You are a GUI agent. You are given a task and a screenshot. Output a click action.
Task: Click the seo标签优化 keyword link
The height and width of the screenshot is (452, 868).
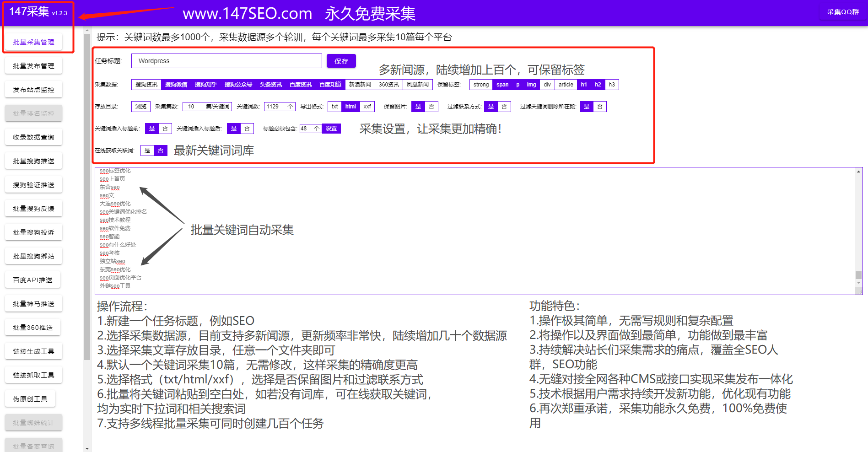point(114,170)
